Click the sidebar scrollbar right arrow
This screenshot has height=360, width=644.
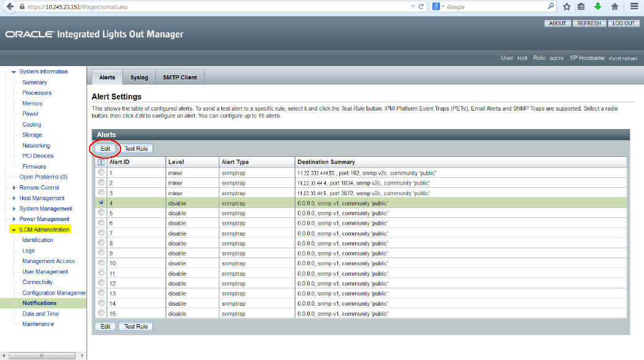[82, 356]
